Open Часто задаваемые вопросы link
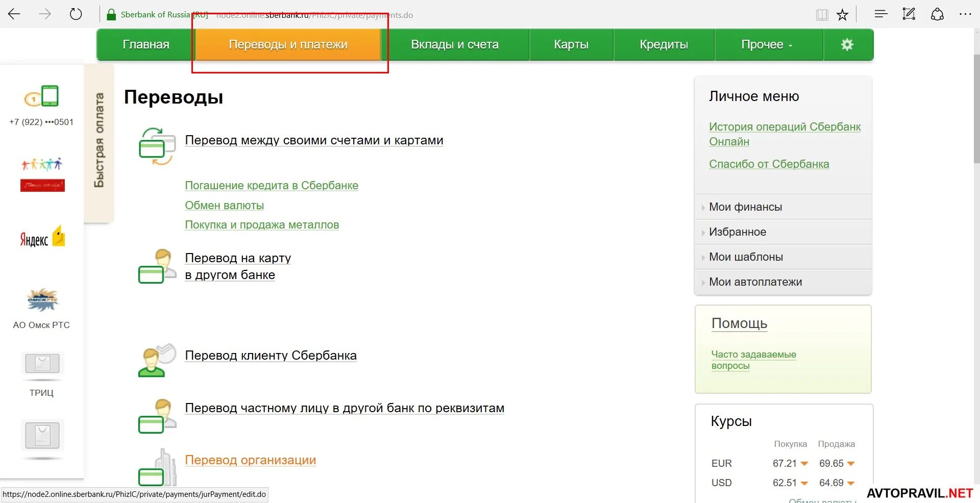980x503 pixels. coord(753,360)
